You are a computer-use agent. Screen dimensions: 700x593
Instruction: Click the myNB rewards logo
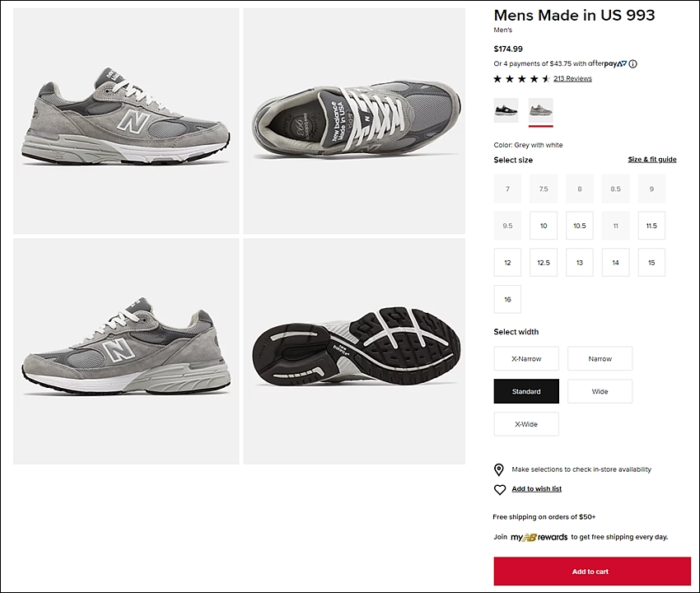click(539, 537)
